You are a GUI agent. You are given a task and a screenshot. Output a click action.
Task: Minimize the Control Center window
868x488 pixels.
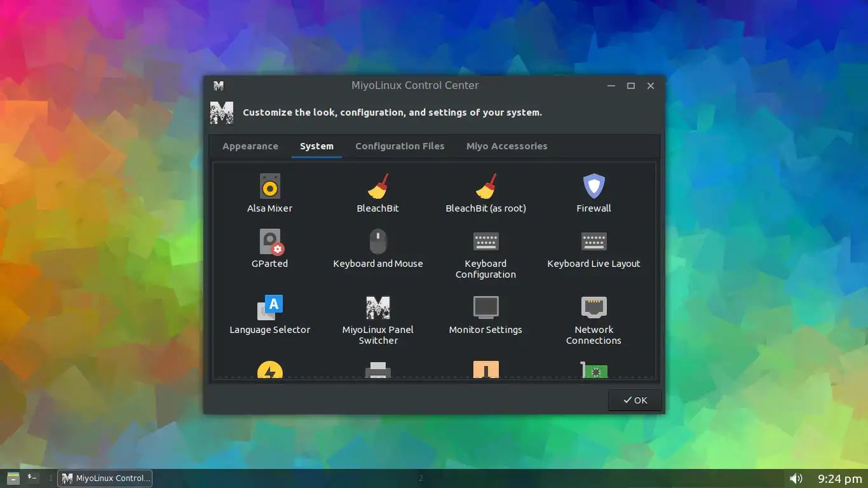pyautogui.click(x=611, y=86)
